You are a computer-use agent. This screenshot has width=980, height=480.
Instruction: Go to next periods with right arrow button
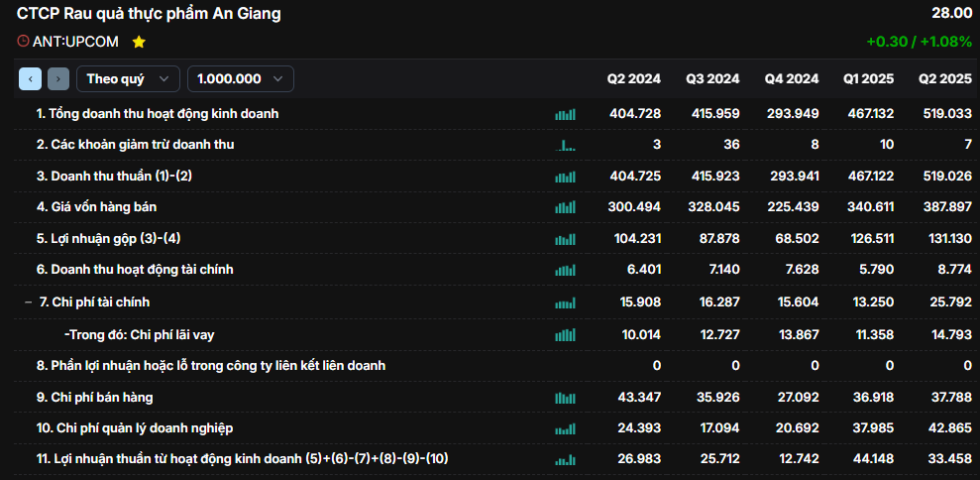[x=58, y=79]
